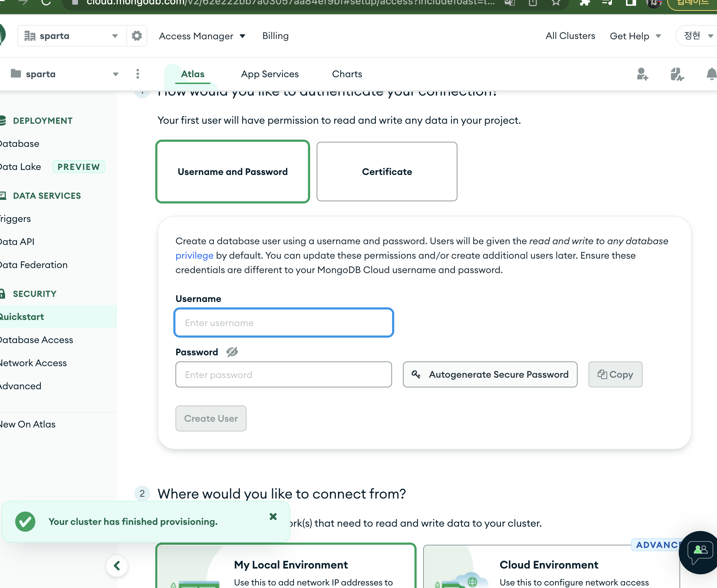Choose Cloud Environment card
Screen dimensions: 717x588
point(551,566)
